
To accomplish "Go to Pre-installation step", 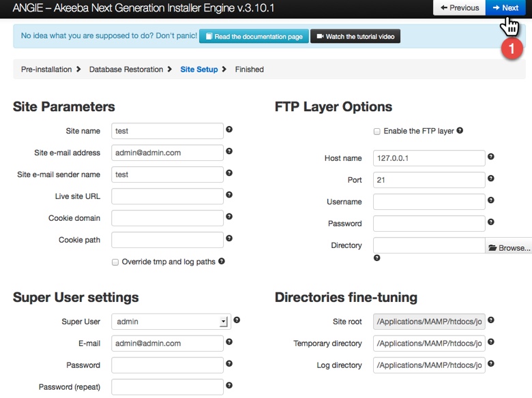I will pyautogui.click(x=46, y=69).
